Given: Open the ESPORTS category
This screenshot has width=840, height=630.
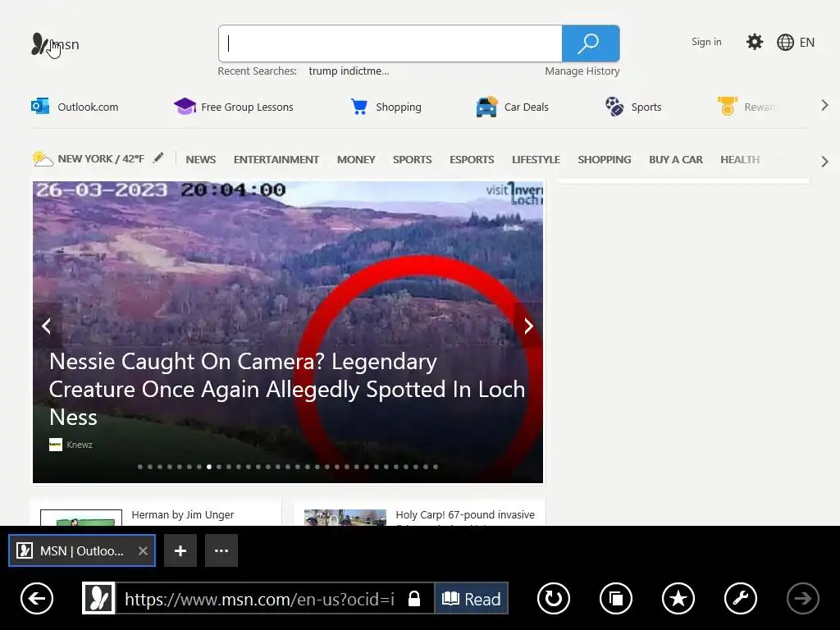Looking at the screenshot, I should point(472,160).
